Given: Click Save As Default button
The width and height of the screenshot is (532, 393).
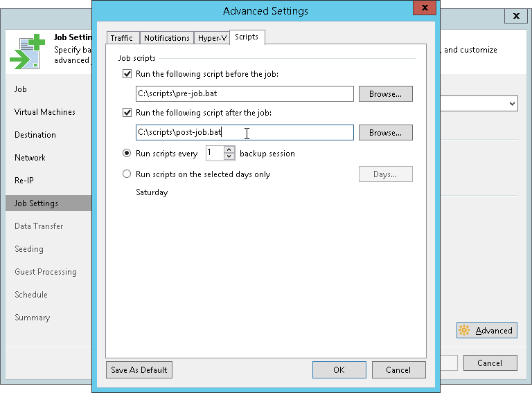Looking at the screenshot, I should 139,370.
